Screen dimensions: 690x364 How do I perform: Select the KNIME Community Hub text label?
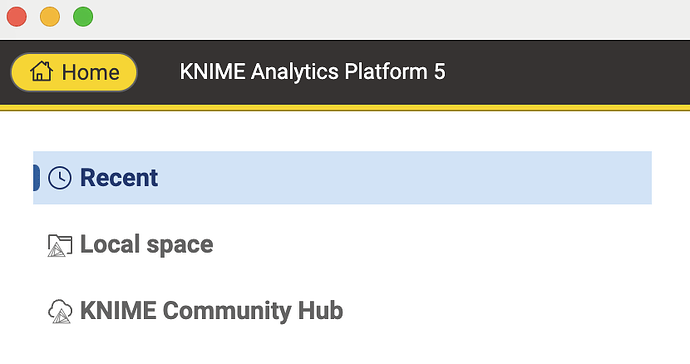(211, 311)
